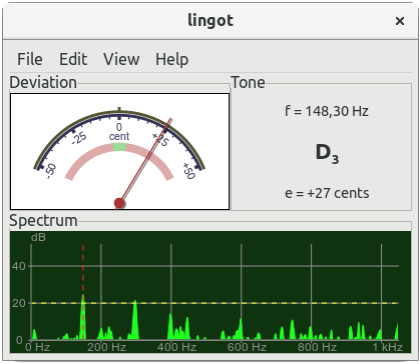Click the Spectrum panel title
This screenshot has width=420, height=364.
43,221
